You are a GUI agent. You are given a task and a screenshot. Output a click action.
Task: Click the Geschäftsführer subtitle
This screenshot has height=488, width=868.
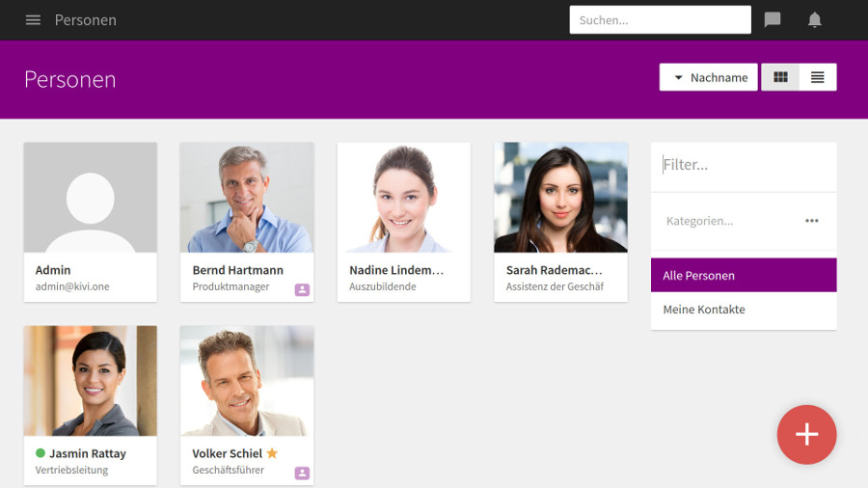coord(228,470)
